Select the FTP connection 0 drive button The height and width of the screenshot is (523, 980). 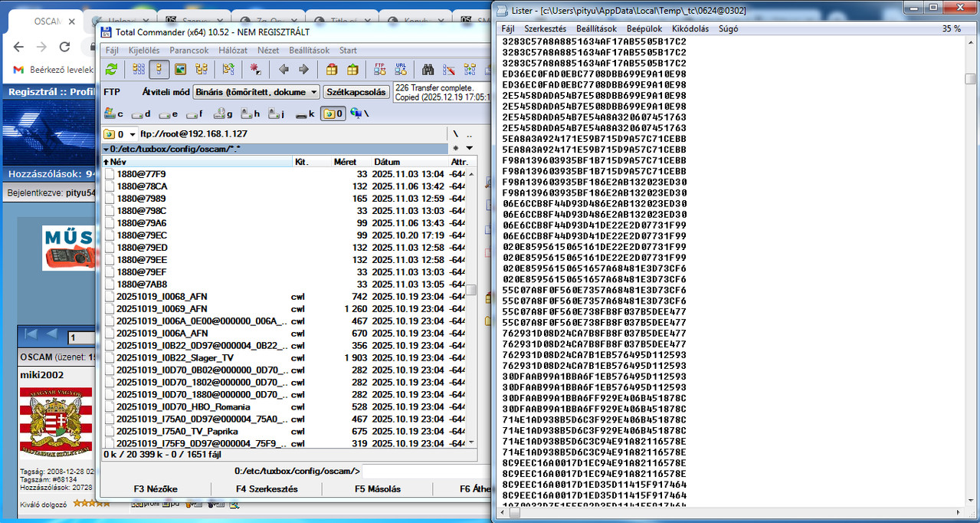[333, 113]
